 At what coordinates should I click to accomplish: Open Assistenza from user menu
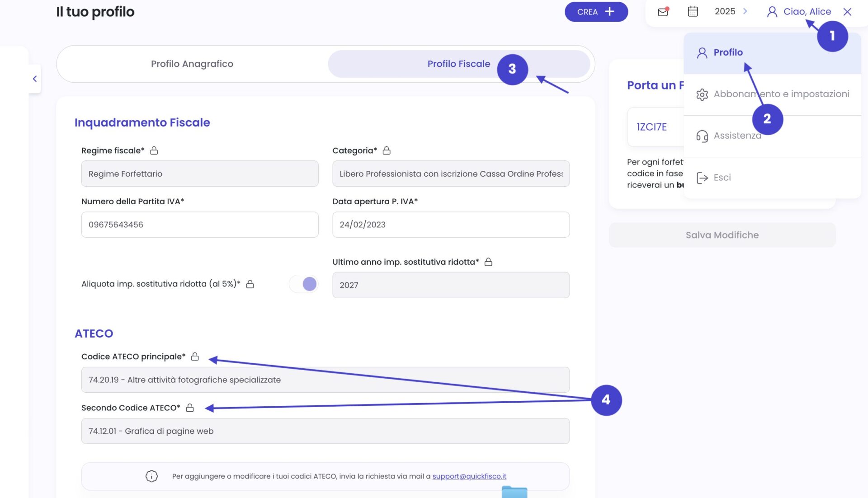(737, 136)
